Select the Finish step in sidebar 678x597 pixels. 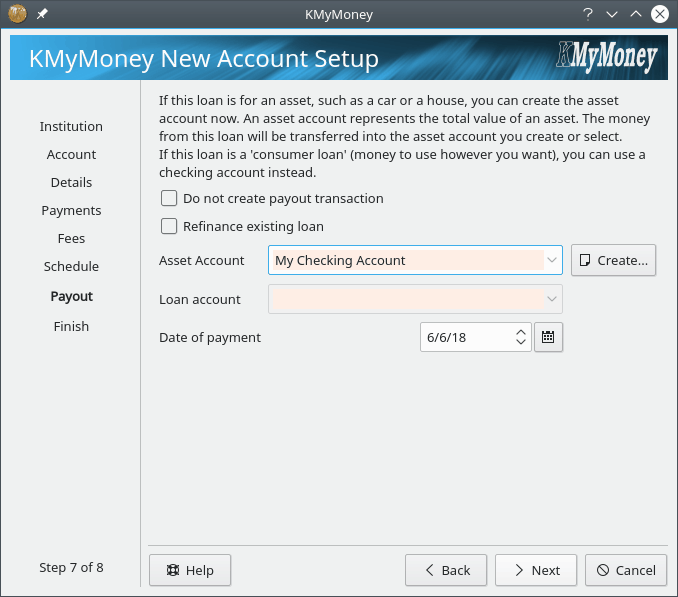point(71,326)
